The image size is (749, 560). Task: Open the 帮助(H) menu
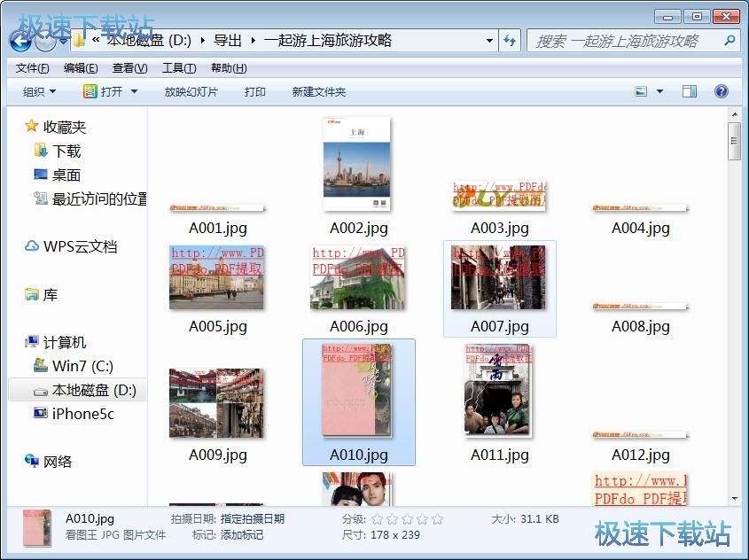point(229,68)
